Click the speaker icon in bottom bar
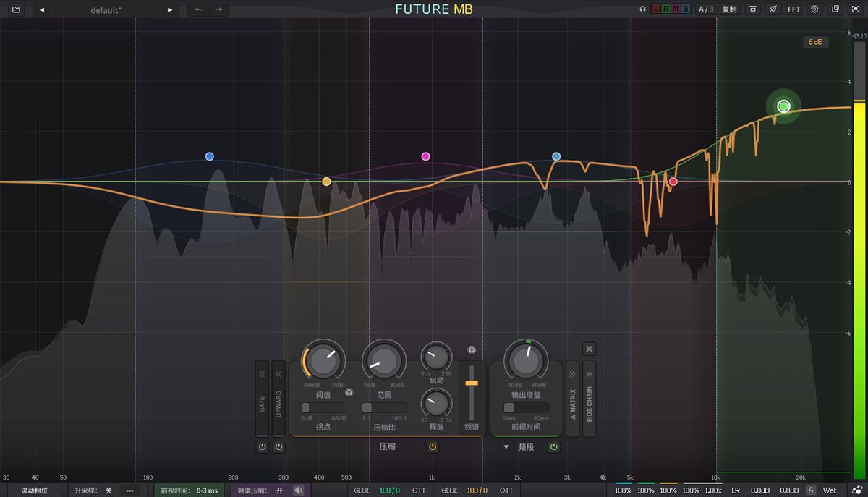Screen dimensions: 868x497 click(299, 490)
